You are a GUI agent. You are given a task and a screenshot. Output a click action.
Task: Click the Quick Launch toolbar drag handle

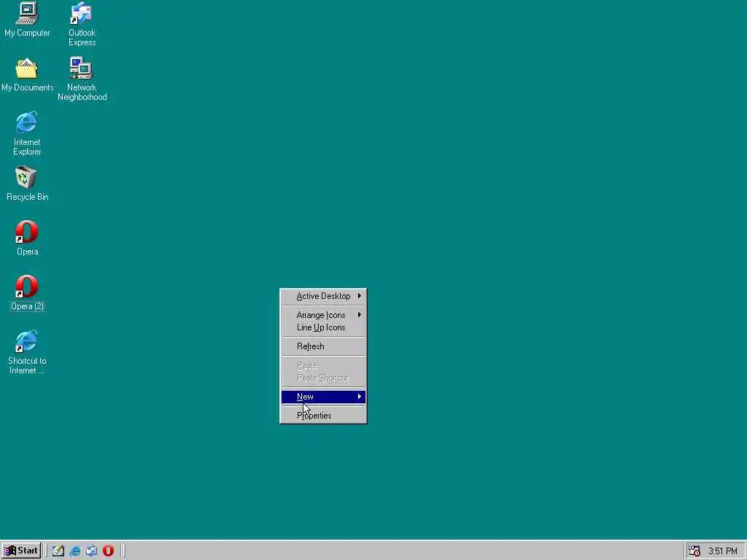46,551
